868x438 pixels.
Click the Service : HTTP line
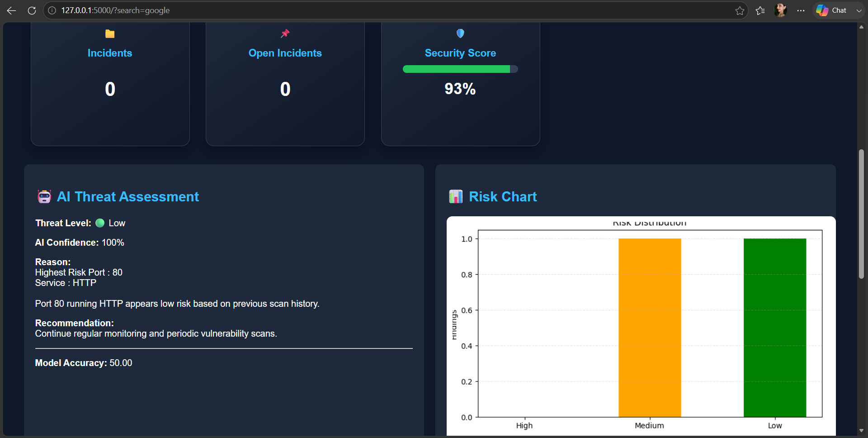pos(66,283)
